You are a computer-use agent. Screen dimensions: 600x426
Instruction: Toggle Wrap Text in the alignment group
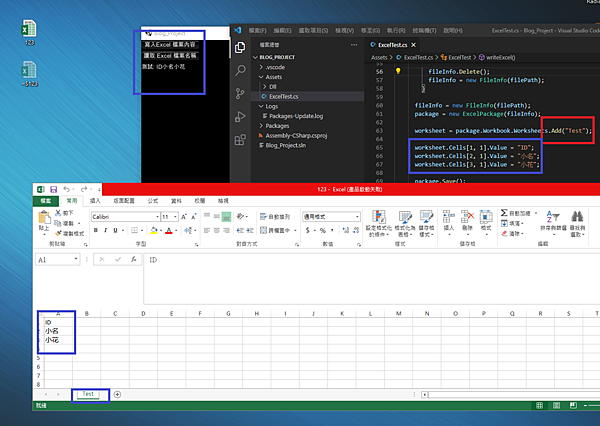click(x=275, y=217)
